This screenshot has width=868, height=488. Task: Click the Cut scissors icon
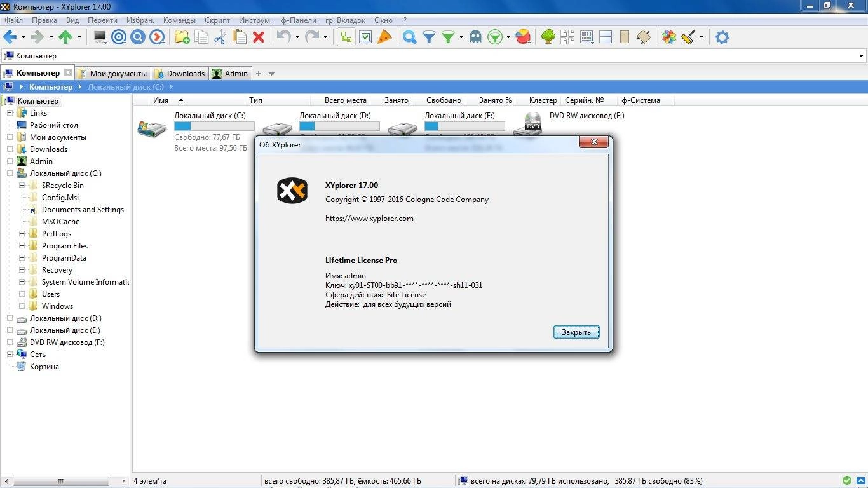point(220,37)
